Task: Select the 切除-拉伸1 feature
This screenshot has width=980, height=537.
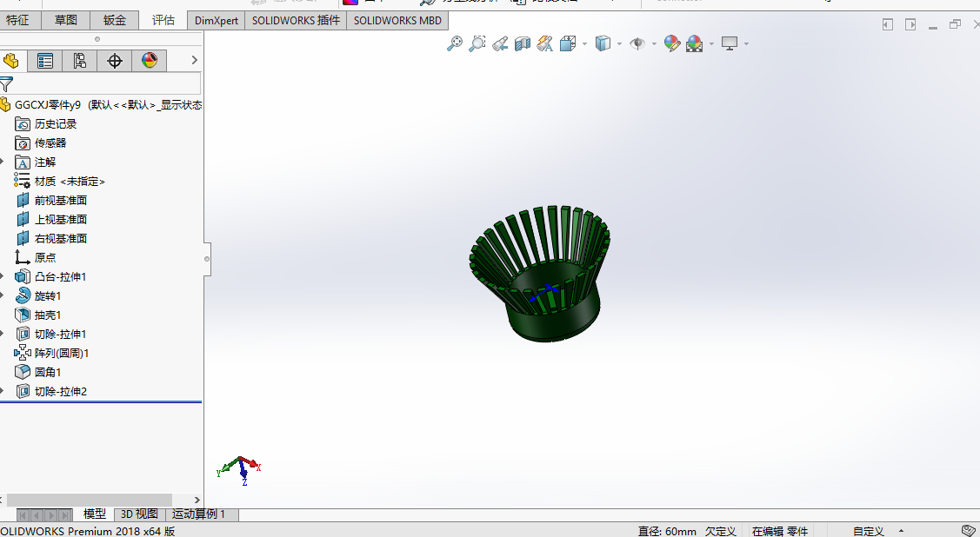Action: click(50, 334)
